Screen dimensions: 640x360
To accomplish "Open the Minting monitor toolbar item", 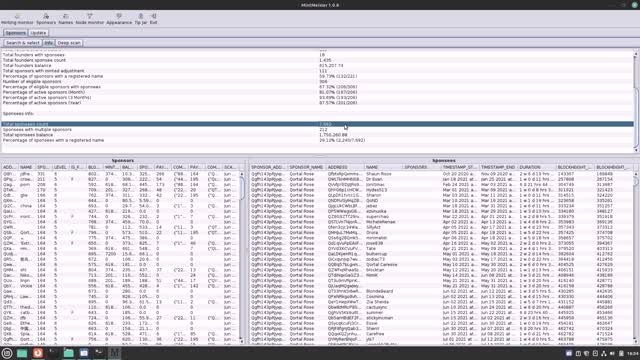I will click(17, 19).
